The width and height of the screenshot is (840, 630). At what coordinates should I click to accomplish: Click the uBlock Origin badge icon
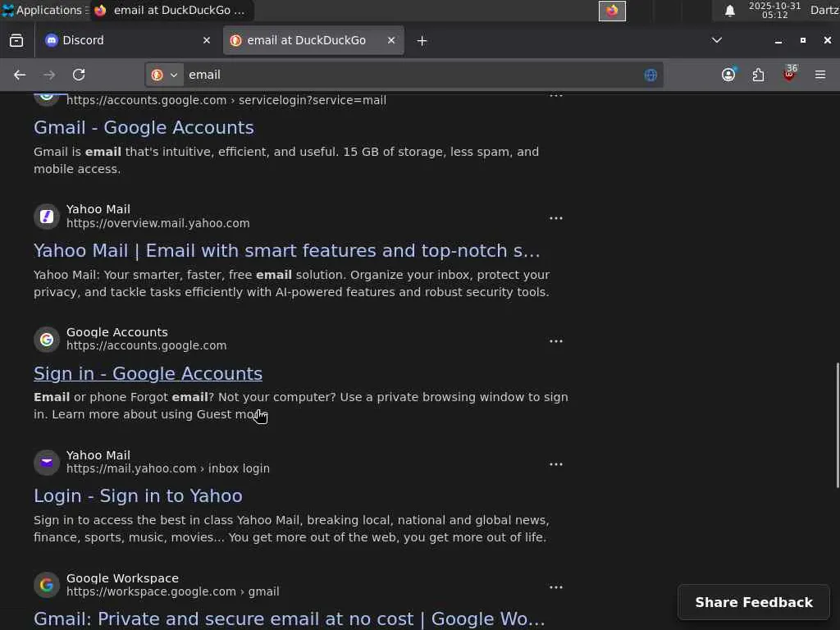(x=789, y=75)
